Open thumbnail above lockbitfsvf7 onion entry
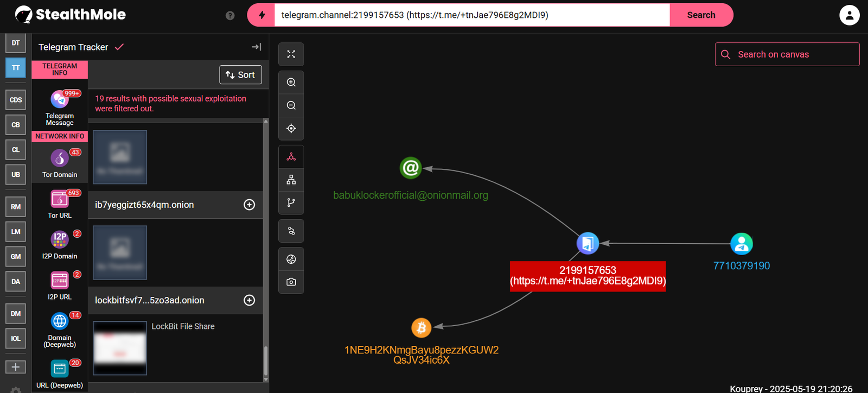This screenshot has width=868, height=393. tap(120, 252)
